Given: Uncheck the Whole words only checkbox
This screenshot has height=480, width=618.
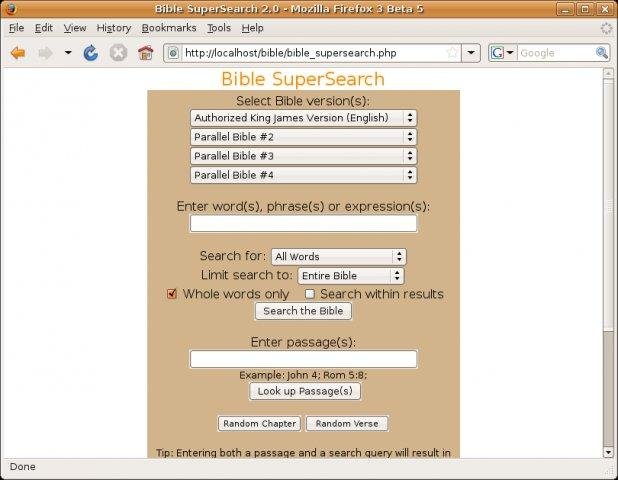Looking at the screenshot, I should (171, 294).
